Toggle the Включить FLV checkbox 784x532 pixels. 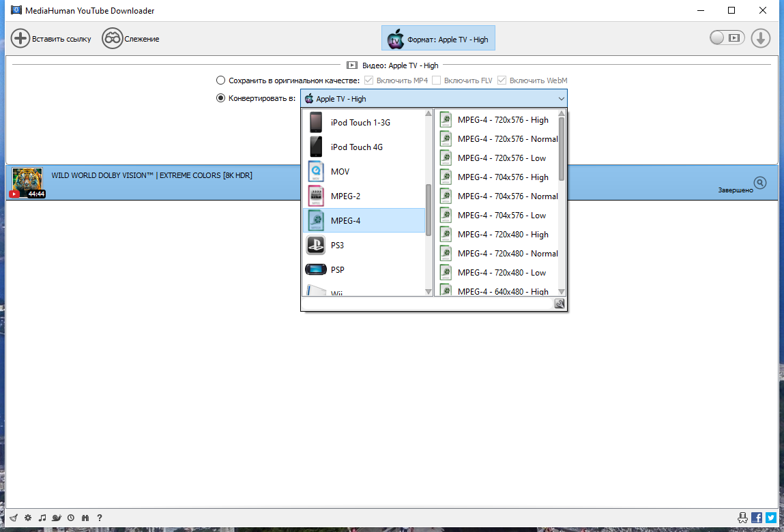click(437, 80)
